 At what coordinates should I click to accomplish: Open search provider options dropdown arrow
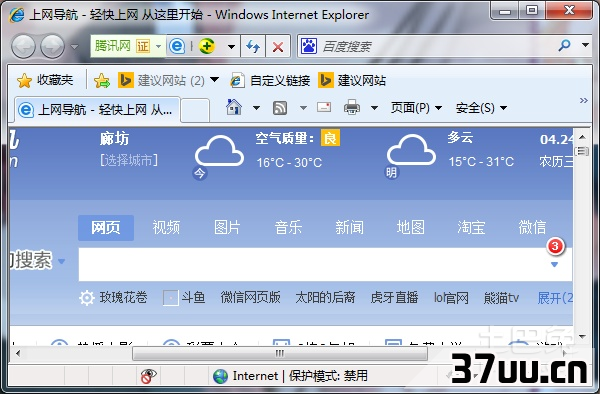(x=585, y=45)
